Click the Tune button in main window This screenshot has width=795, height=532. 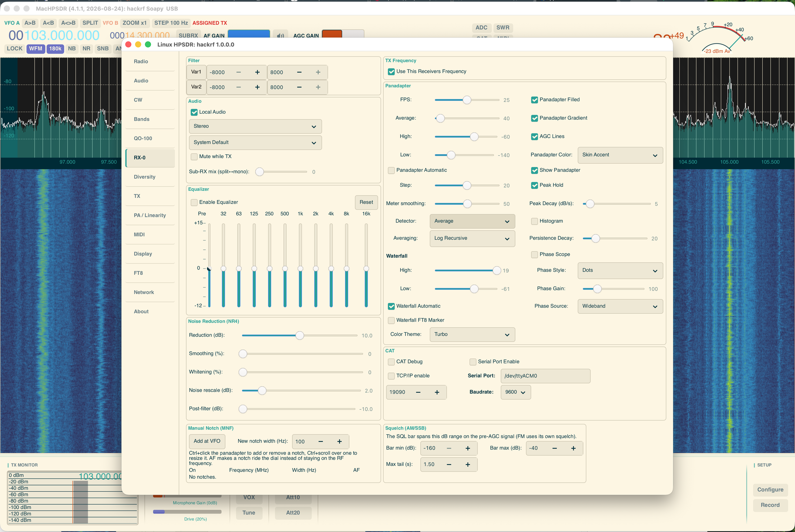249,513
